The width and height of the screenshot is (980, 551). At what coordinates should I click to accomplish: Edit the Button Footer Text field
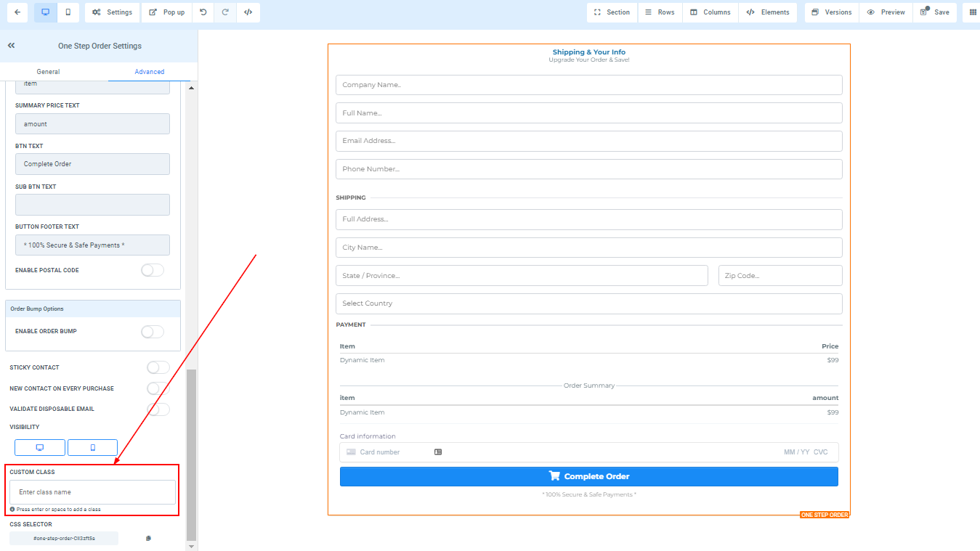coord(92,245)
